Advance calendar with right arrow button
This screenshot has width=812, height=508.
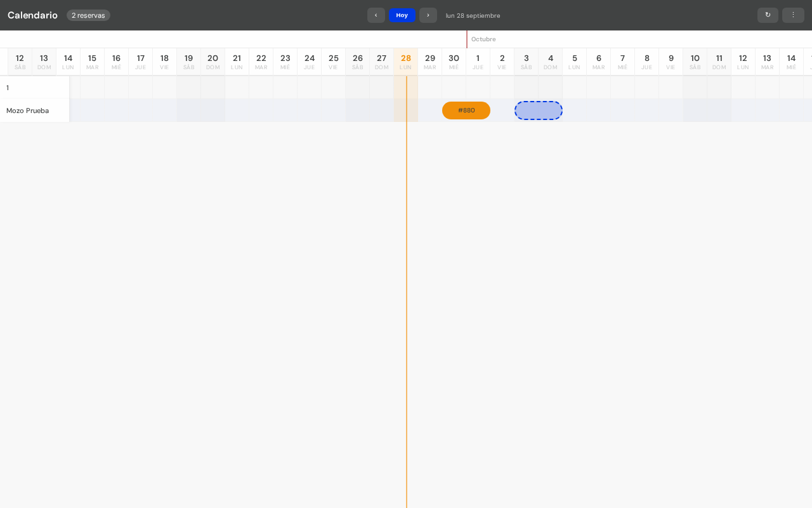click(x=428, y=15)
